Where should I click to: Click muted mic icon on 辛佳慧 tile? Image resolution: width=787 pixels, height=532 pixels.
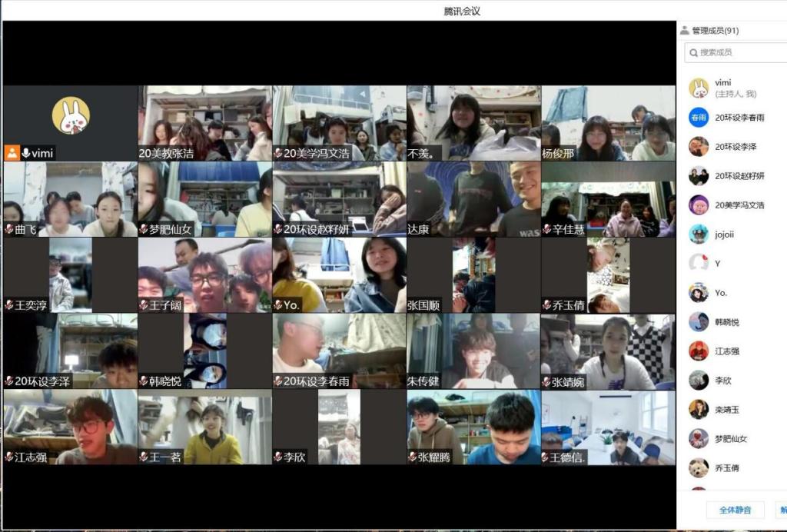pos(546,229)
